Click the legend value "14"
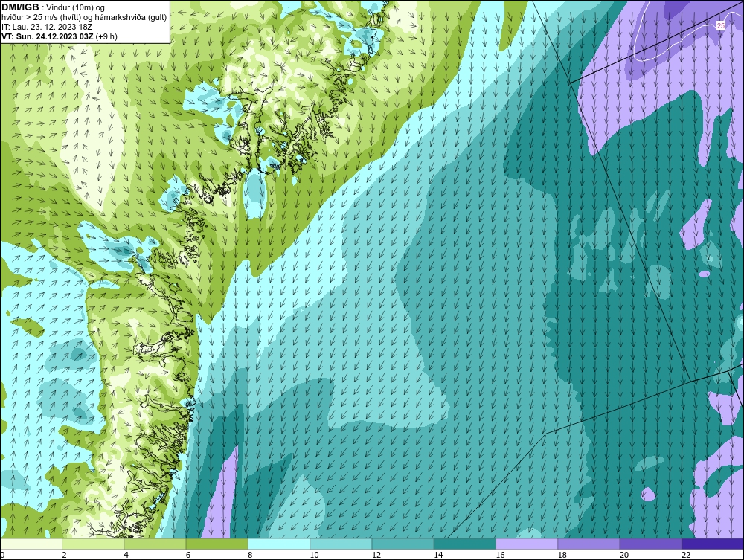Image resolution: width=744 pixels, height=560 pixels. coord(438,555)
